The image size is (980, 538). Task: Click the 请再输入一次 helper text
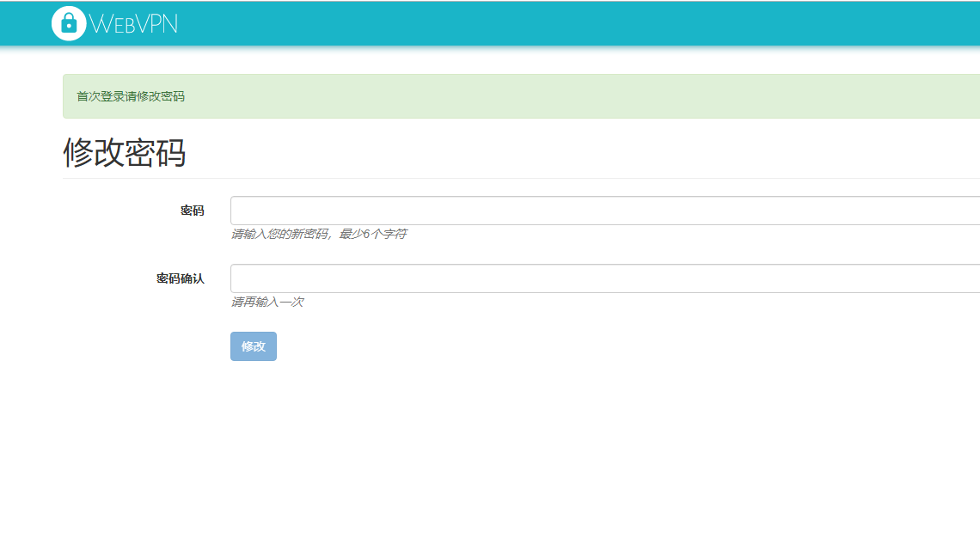tap(266, 303)
